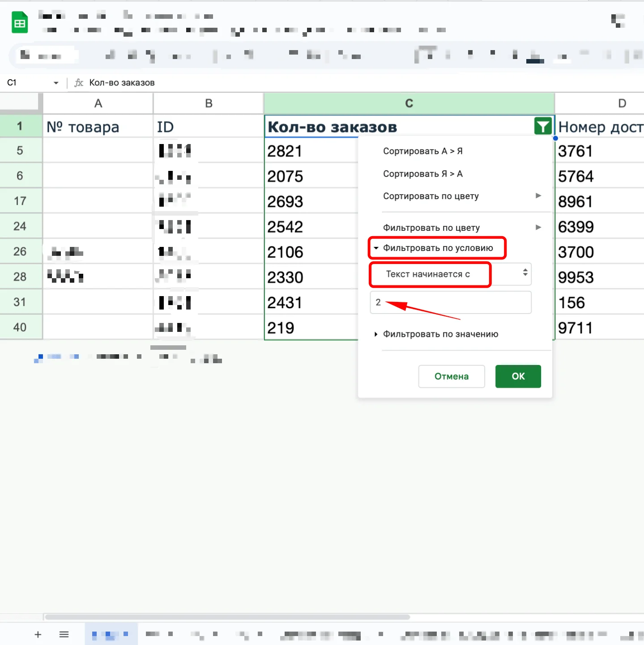Choose Сортировать Я > А
644x645 pixels.
coord(422,174)
